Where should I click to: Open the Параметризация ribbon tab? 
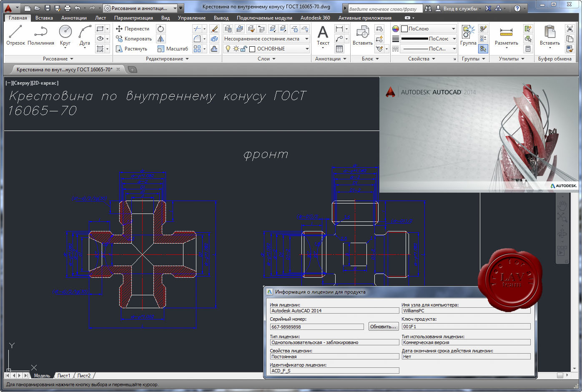coord(133,18)
